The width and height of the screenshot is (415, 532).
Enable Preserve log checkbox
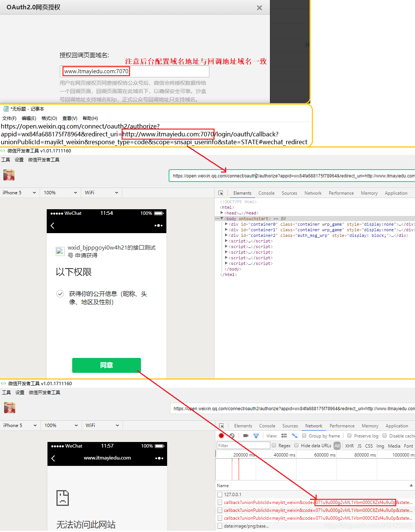350,436
